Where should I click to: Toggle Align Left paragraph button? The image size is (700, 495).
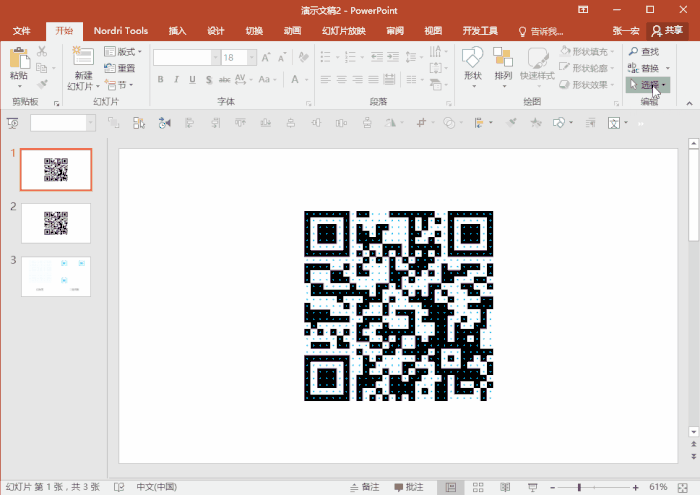pos(325,79)
